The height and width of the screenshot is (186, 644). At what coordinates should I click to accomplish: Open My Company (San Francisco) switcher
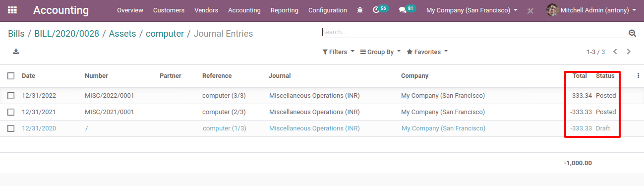pos(472,10)
